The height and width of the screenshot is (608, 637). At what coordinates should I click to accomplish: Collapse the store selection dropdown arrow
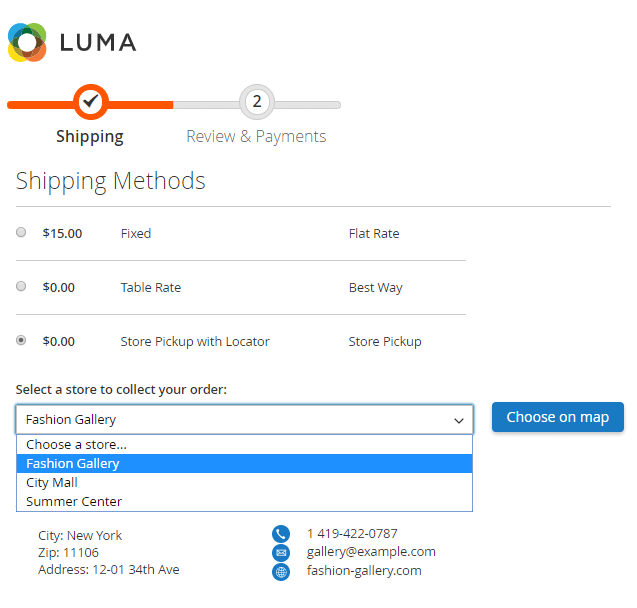(x=459, y=420)
